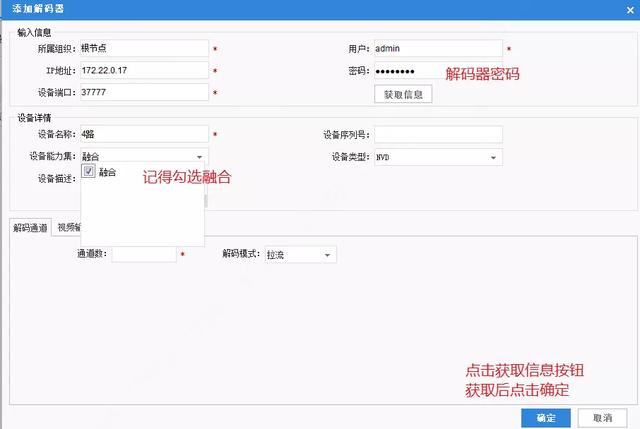
Task: Open the 解码模式 拉流 dropdown
Action: point(301,255)
